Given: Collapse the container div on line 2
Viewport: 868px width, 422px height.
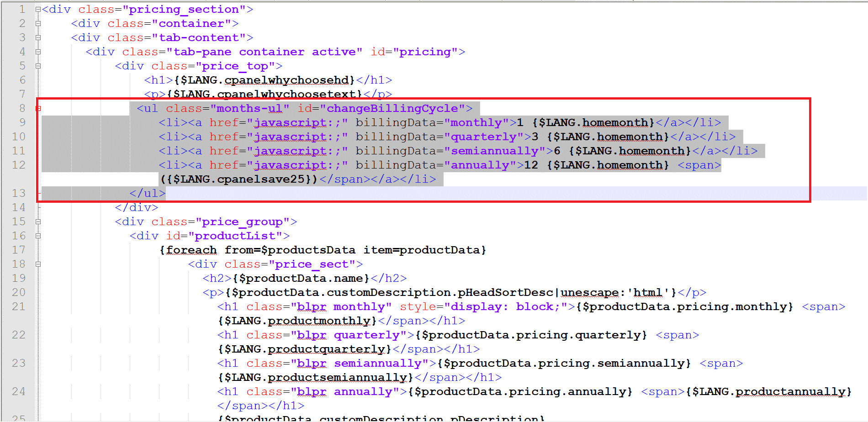Looking at the screenshot, I should click(x=38, y=23).
